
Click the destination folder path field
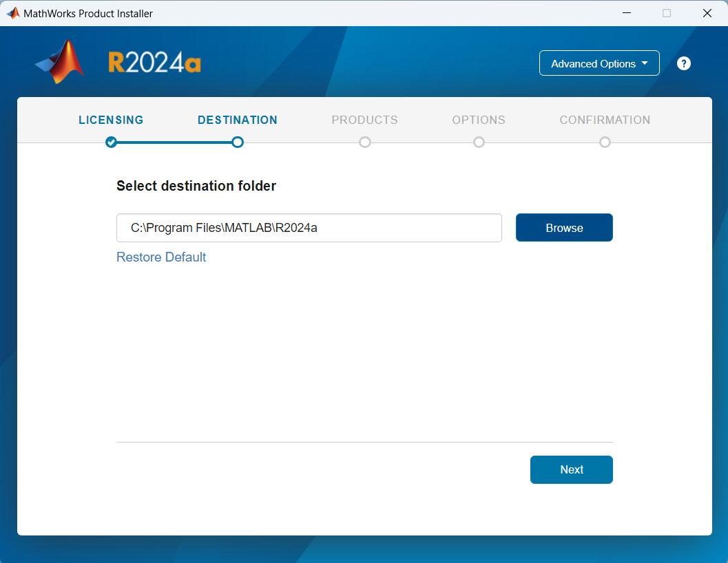309,227
